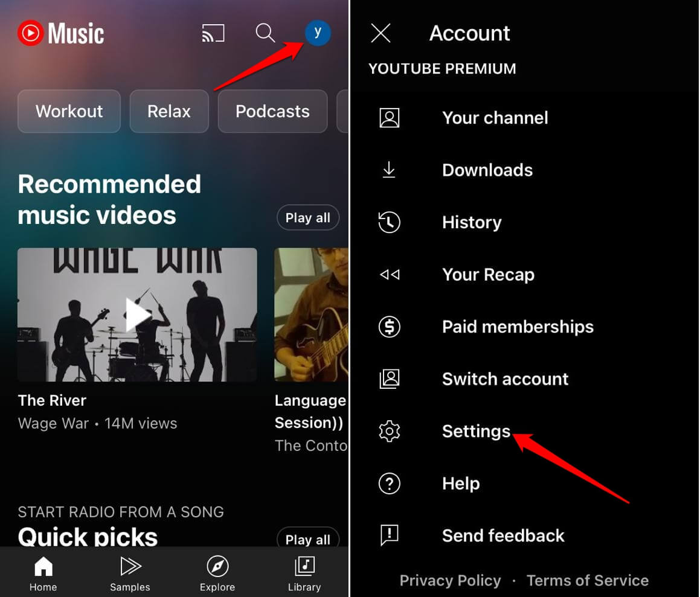Image resolution: width=700 pixels, height=597 pixels.
Task: Click the Downloads arrow icon
Action: 390,170
